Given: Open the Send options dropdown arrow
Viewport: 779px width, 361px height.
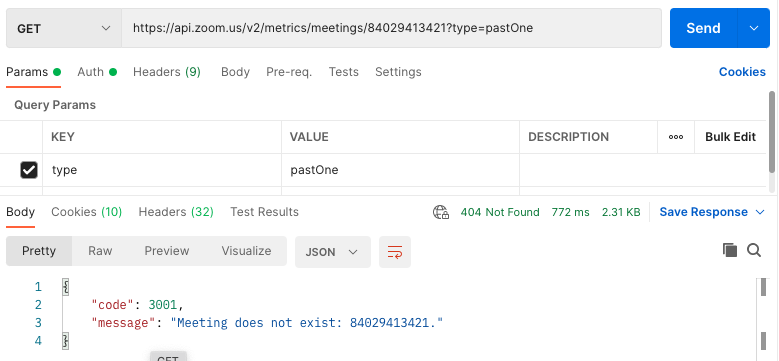Looking at the screenshot, I should coord(754,28).
